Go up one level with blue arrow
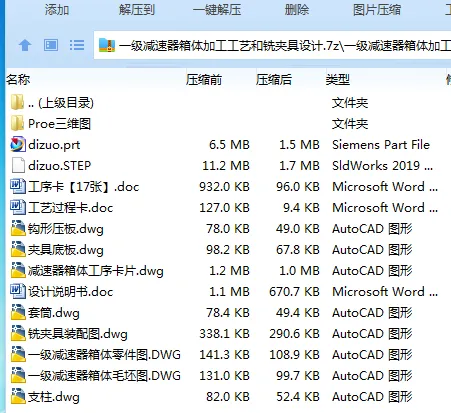 pyautogui.click(x=25, y=45)
